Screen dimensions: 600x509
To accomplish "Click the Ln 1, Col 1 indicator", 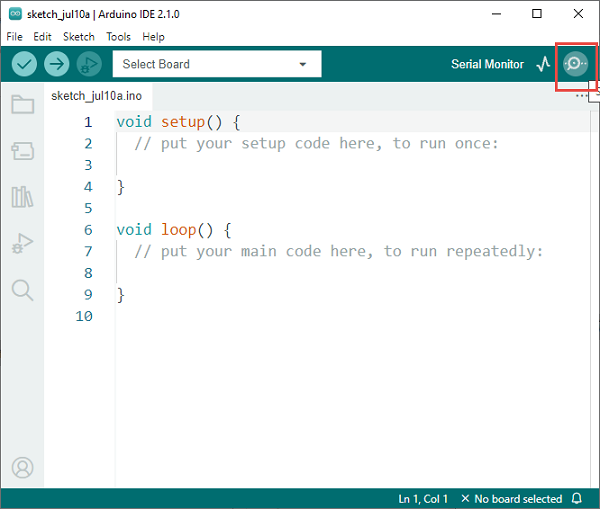I will click(423, 499).
